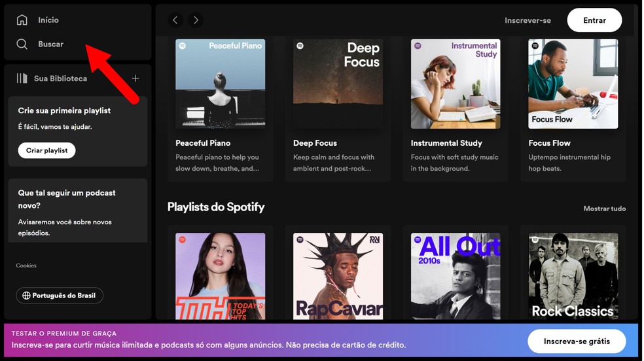Click the Instrumental Study title text
This screenshot has width=644, height=361.
pos(446,143)
